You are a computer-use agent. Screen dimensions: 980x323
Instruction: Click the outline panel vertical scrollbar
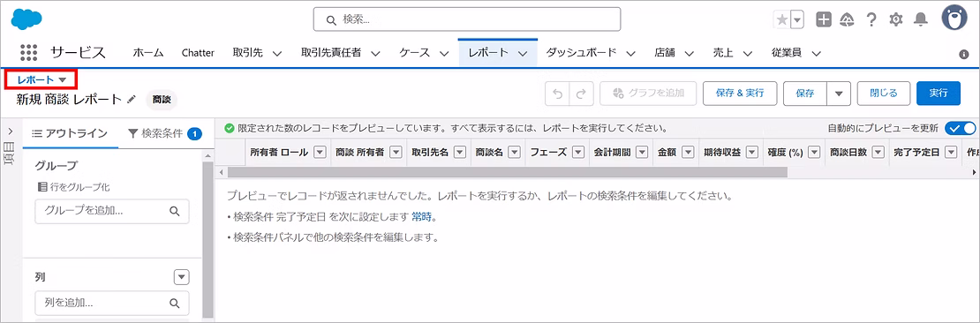click(x=208, y=241)
